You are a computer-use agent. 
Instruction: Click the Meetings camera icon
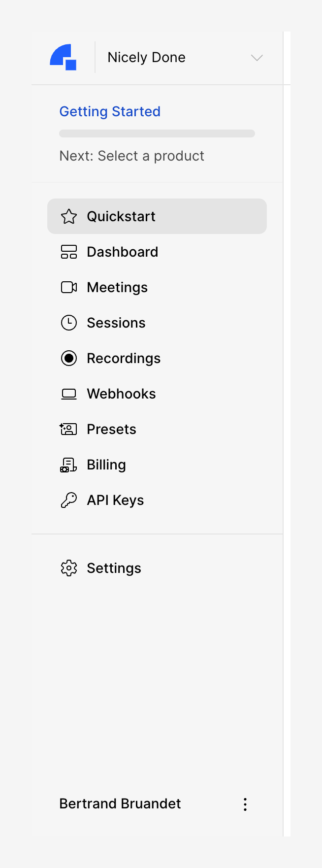69,287
